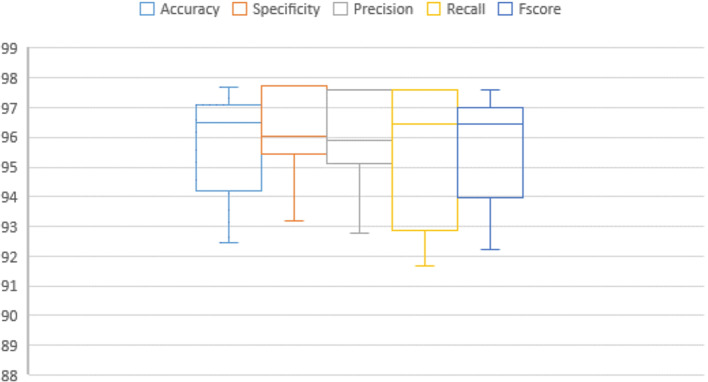This screenshot has height=382, width=708.
Task: Click the Fscore legend color box
Action: pyautogui.click(x=505, y=9)
